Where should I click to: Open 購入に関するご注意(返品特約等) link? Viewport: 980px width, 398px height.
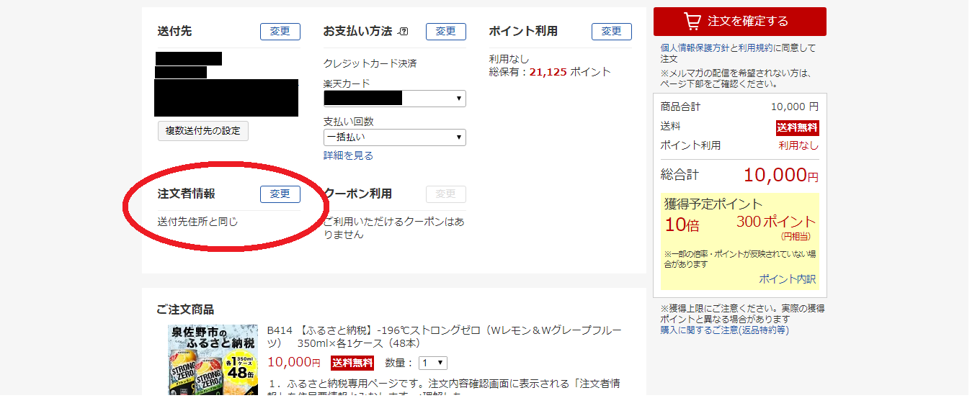pyautogui.click(x=724, y=330)
